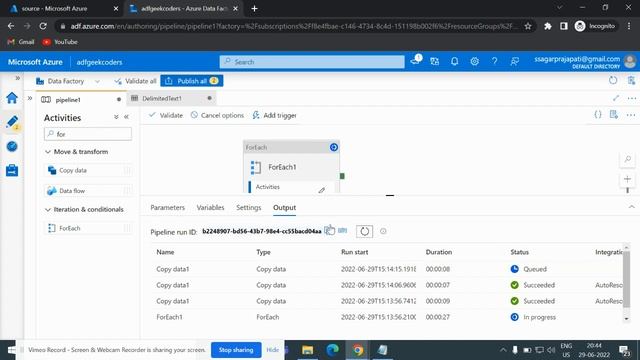Select the Copy data activity
Screen dimensions: 640x360
click(x=88, y=170)
